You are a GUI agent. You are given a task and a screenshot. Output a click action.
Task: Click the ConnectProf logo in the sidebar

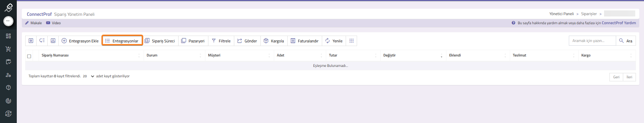click(8, 7)
